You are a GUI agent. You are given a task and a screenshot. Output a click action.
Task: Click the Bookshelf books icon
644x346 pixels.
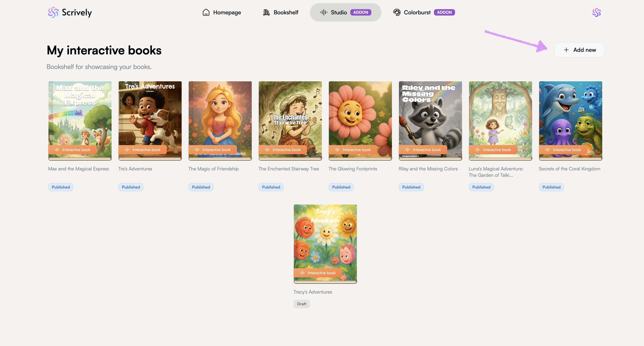coord(266,12)
